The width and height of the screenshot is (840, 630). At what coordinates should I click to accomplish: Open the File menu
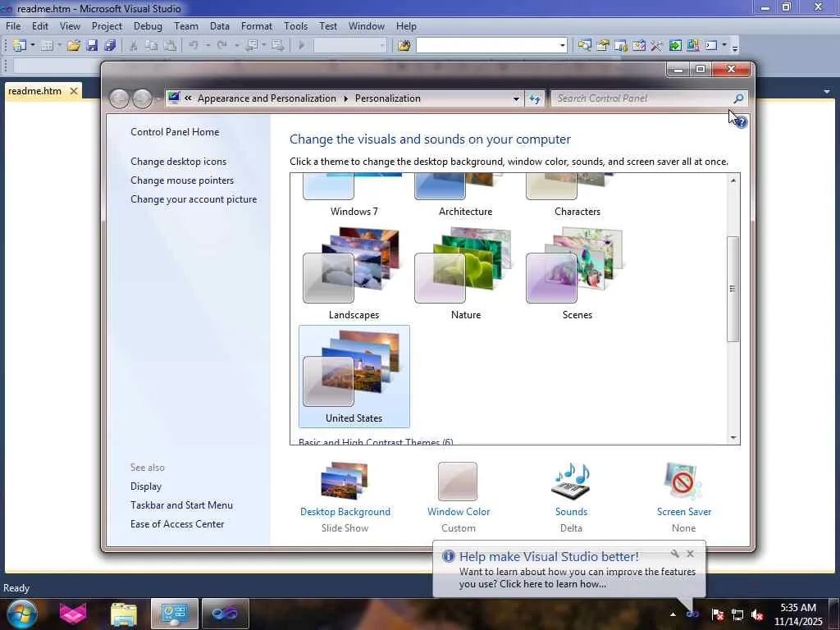tap(13, 25)
